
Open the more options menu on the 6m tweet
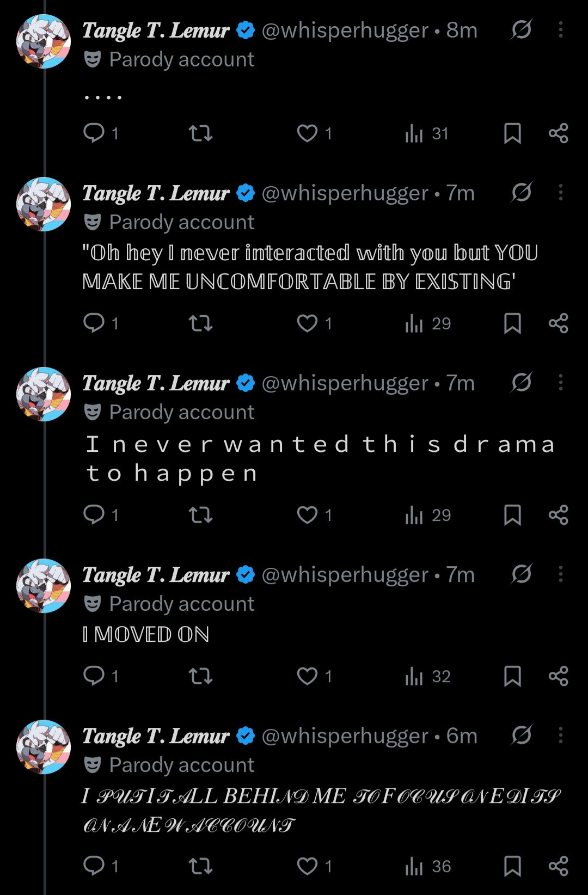[x=561, y=735]
